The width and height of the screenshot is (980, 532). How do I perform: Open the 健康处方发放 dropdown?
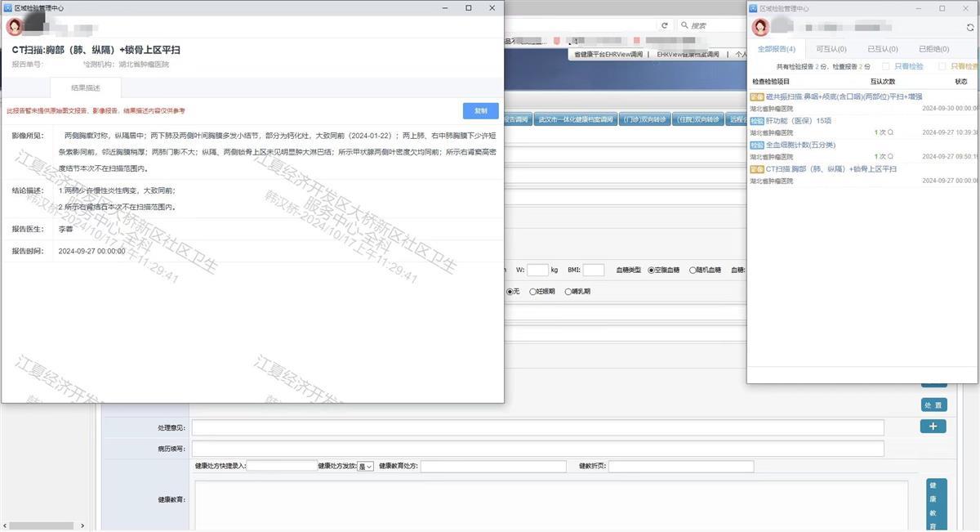click(365, 466)
